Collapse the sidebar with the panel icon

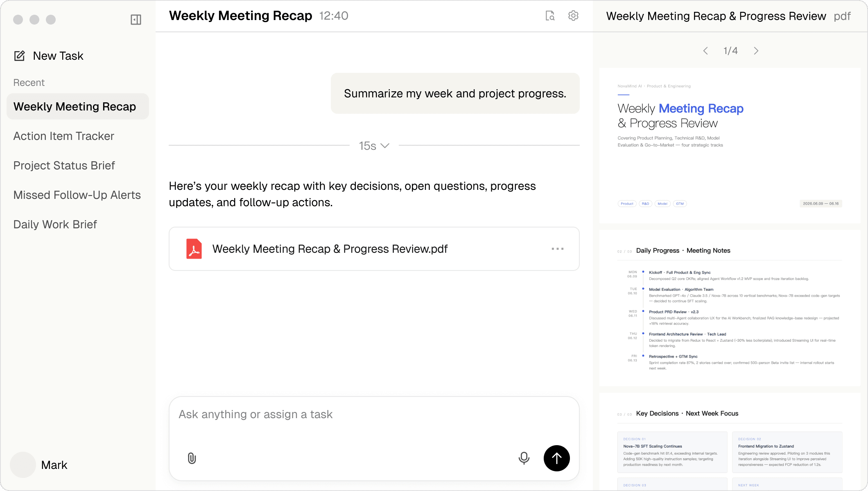pos(136,20)
